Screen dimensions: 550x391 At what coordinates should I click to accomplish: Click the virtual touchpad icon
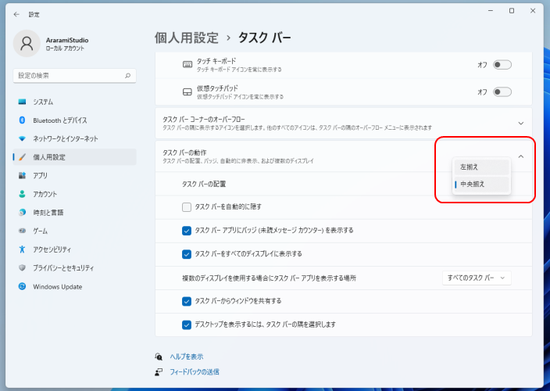click(x=188, y=92)
